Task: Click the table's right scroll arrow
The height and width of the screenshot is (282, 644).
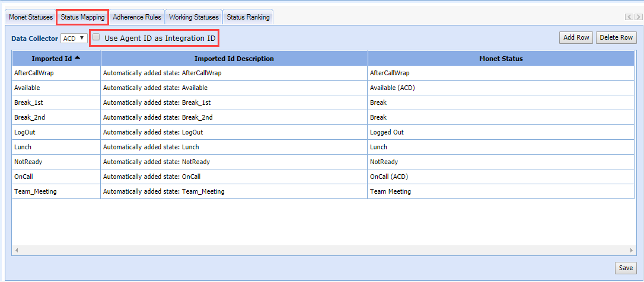Action: pos(632,251)
